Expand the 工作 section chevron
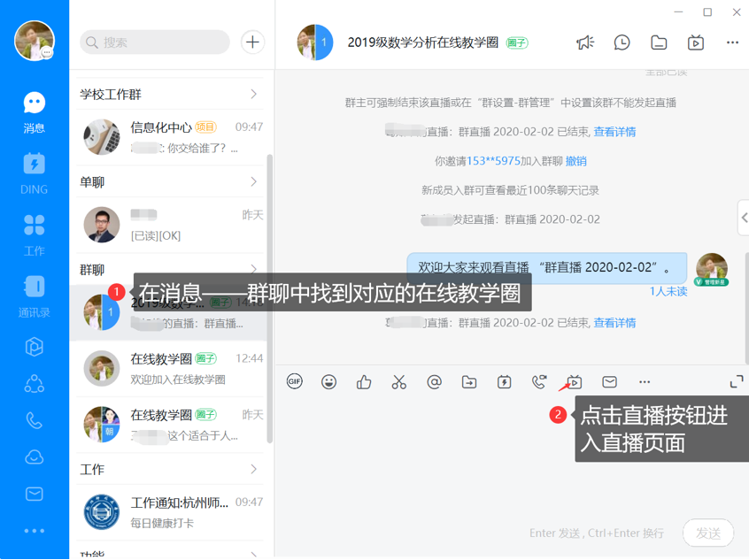Viewport: 749px width, 560px height. tap(253, 469)
